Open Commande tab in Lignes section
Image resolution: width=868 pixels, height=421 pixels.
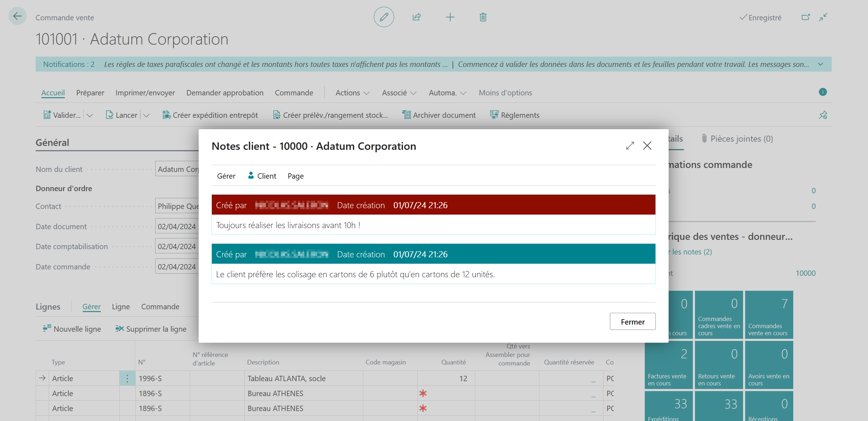tap(160, 307)
